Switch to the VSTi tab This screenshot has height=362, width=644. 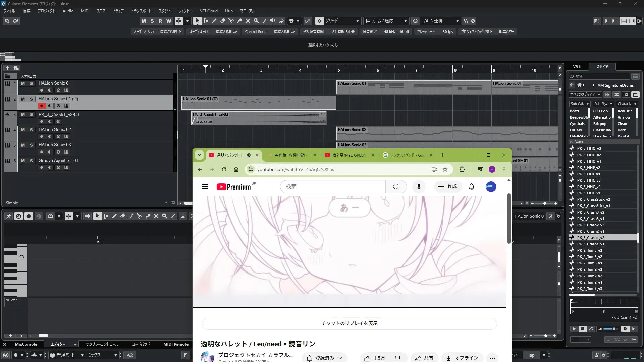577,67
